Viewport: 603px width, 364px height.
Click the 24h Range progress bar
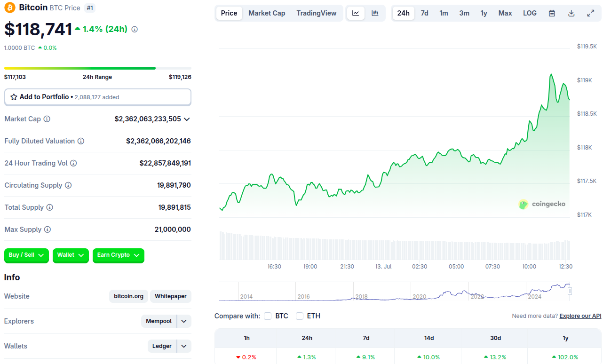click(98, 68)
